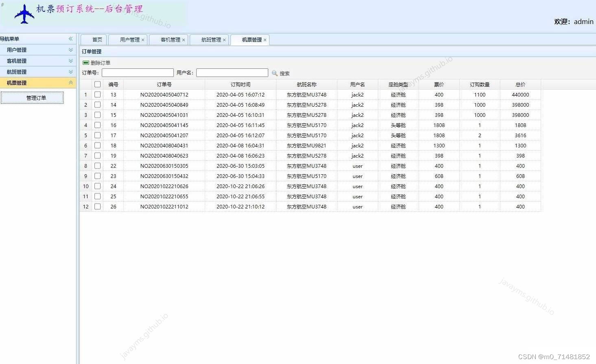Click the 搜索 button

[281, 73]
